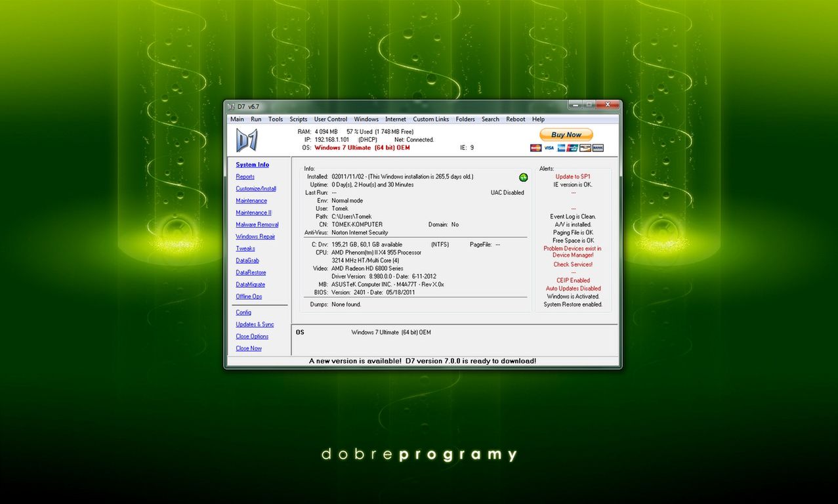Screen dimensions: 838x504
Task: Click the Close Options link
Action: pyautogui.click(x=252, y=337)
